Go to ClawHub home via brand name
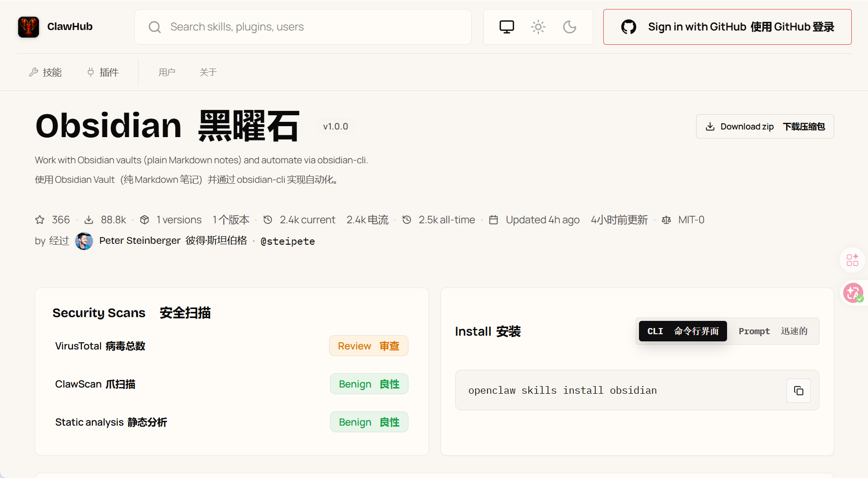The height and width of the screenshot is (478, 868). coord(70,27)
